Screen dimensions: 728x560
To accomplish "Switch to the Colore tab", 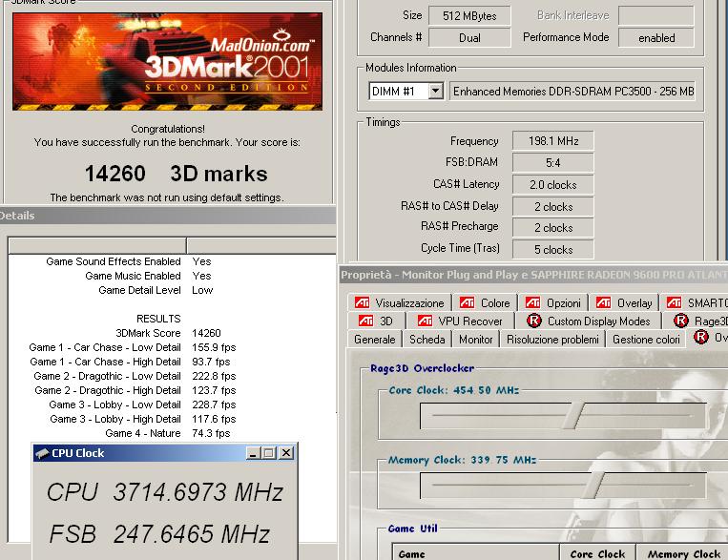I will coord(485,303).
